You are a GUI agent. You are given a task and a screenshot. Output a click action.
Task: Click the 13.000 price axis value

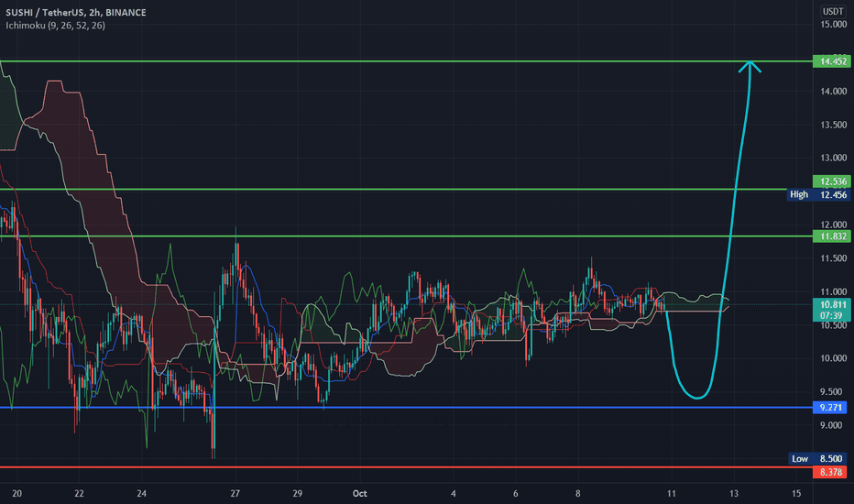point(833,158)
